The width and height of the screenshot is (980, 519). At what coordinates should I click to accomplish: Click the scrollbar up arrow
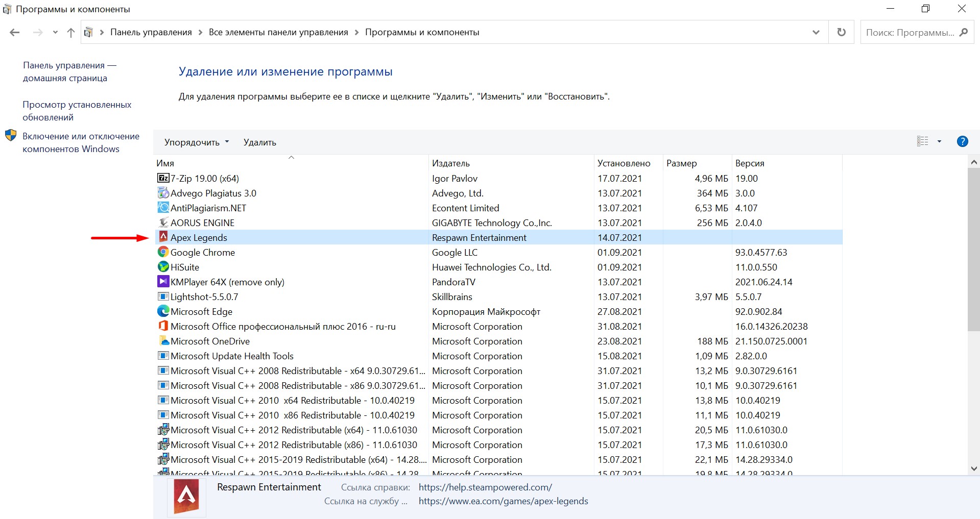pyautogui.click(x=973, y=162)
